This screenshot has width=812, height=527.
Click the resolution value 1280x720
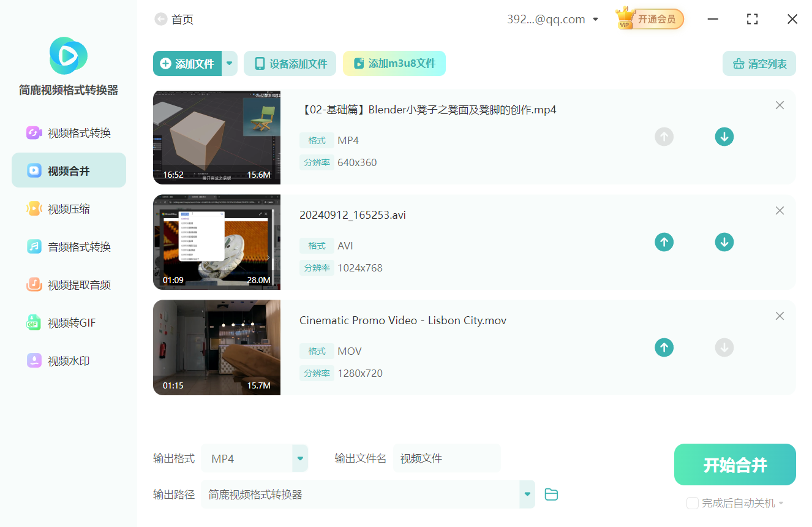360,373
